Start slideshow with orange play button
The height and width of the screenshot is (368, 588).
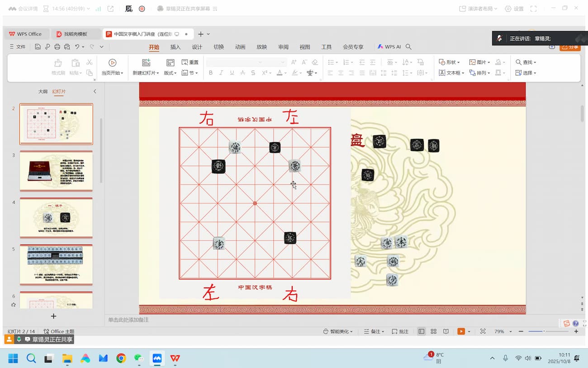[x=461, y=331]
